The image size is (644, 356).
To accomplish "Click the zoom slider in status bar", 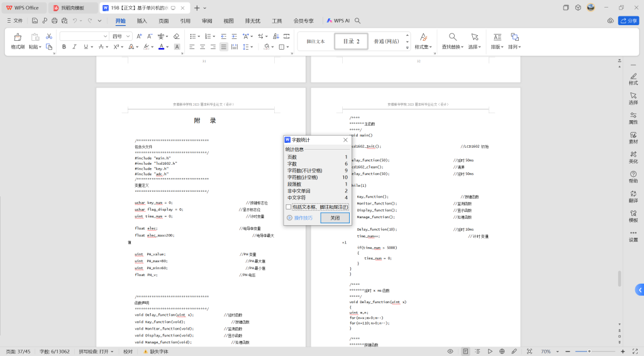I will (589, 351).
